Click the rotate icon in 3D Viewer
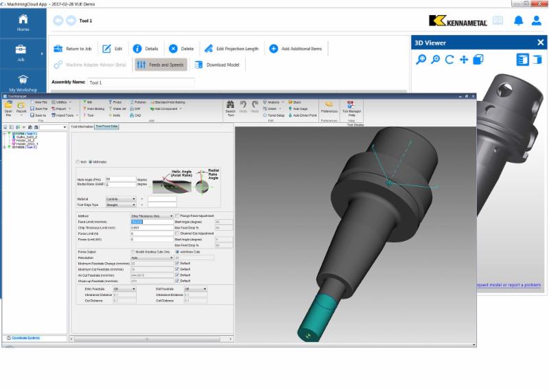Viewport: 549px width, 392px height. pyautogui.click(x=449, y=60)
